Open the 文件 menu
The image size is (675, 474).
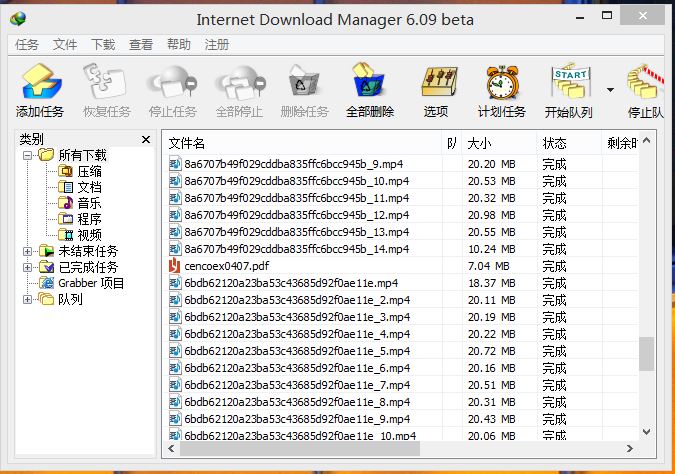tap(65, 44)
